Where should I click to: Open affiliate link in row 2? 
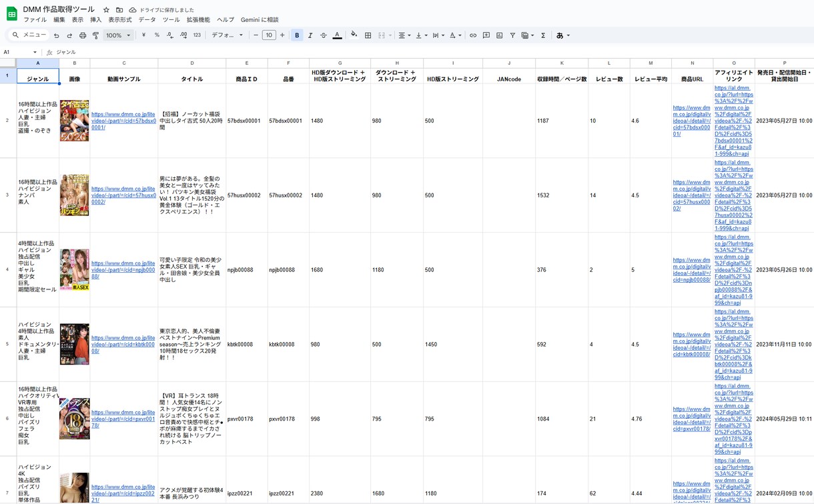733,121
